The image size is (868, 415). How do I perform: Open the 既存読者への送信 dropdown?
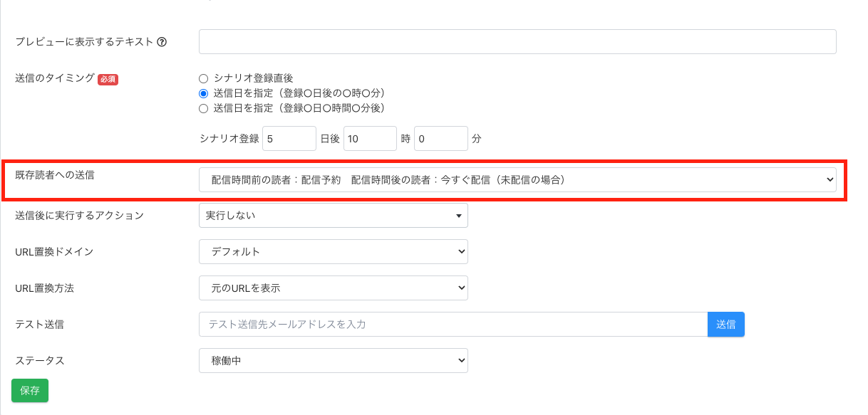click(517, 180)
